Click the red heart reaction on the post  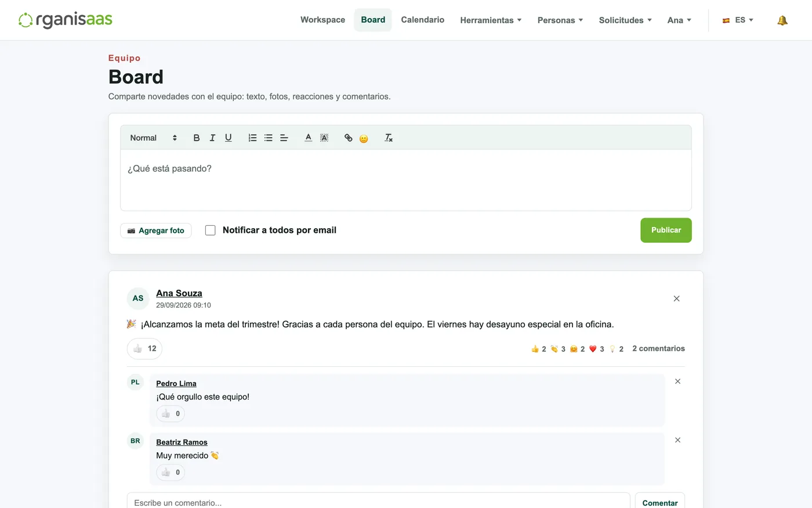[597, 349]
